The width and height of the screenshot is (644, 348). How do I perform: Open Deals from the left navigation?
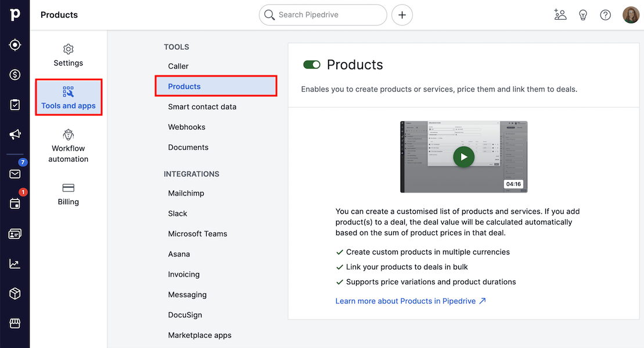15,74
